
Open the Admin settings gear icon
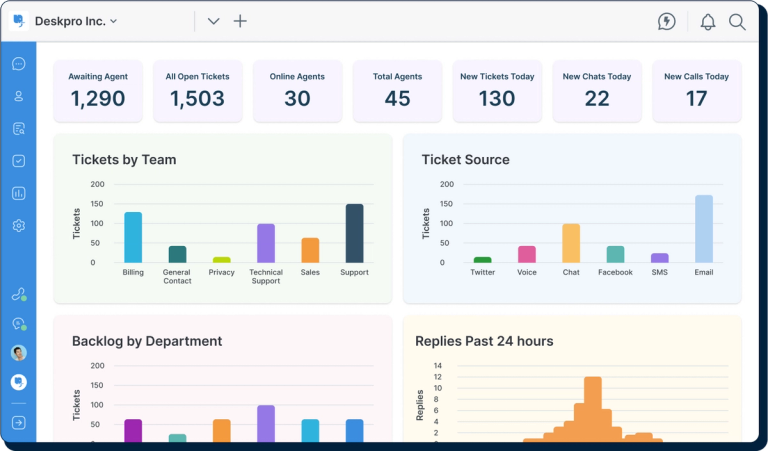coord(18,226)
